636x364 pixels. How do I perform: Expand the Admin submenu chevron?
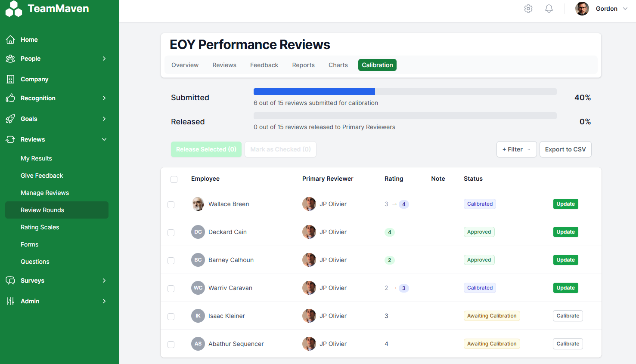click(x=104, y=301)
